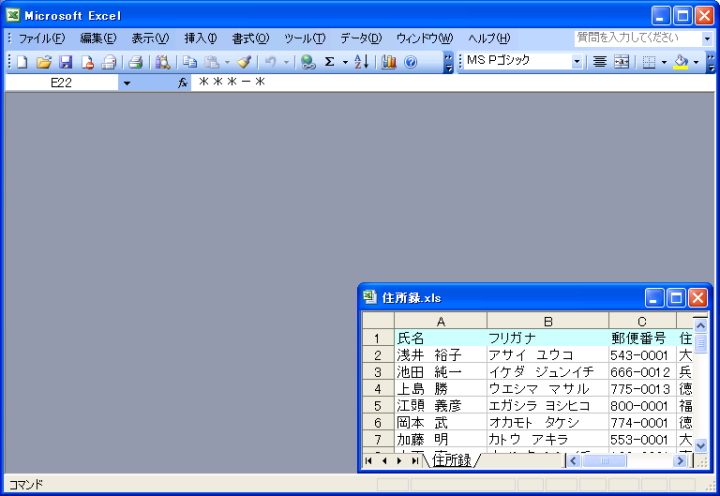Viewport: 720px width, 496px height.
Task: Click horizontal scrollbar left arrow
Action: tap(573, 460)
